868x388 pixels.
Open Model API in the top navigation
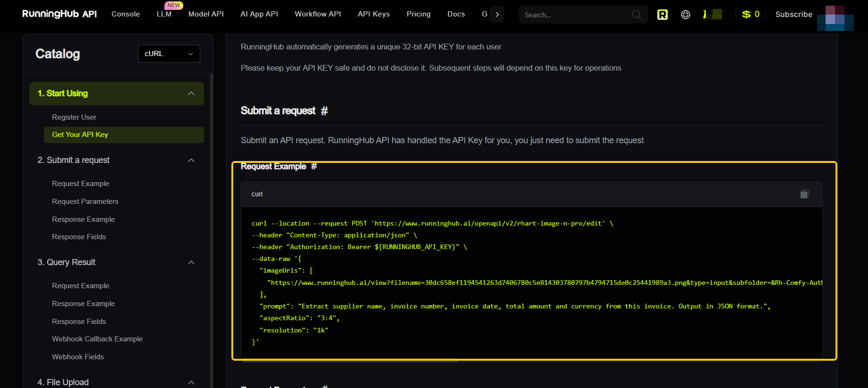coord(206,14)
